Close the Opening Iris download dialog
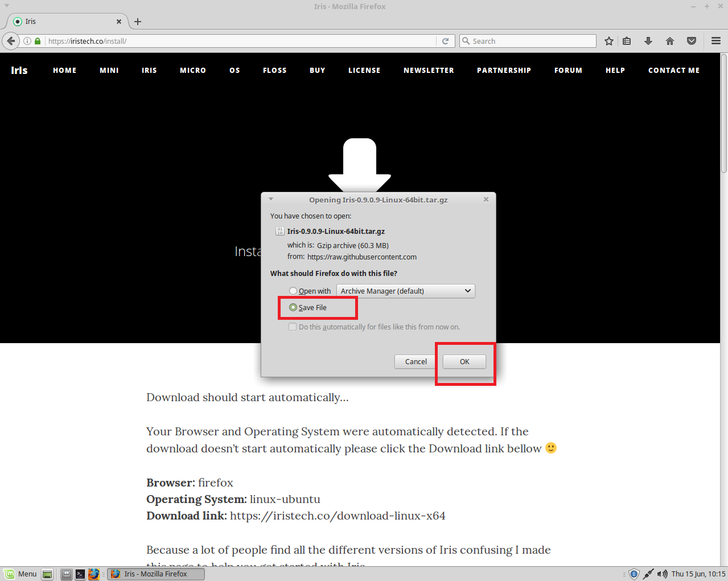 (x=486, y=199)
